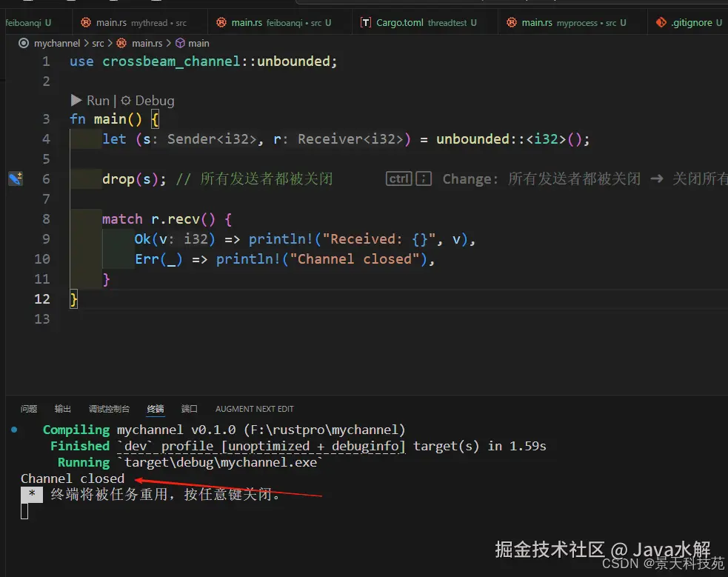Click the Channel closed terminal output text
The image size is (728, 577).
(x=72, y=478)
